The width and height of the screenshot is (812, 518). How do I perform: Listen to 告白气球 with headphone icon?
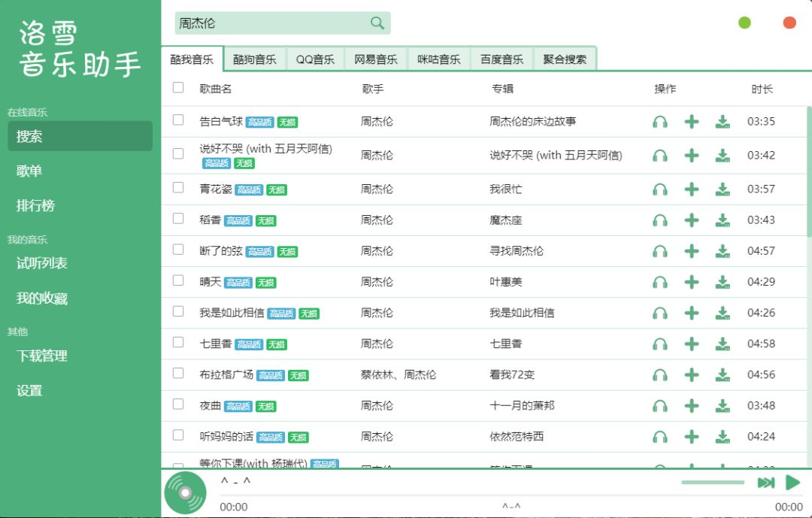click(x=660, y=122)
